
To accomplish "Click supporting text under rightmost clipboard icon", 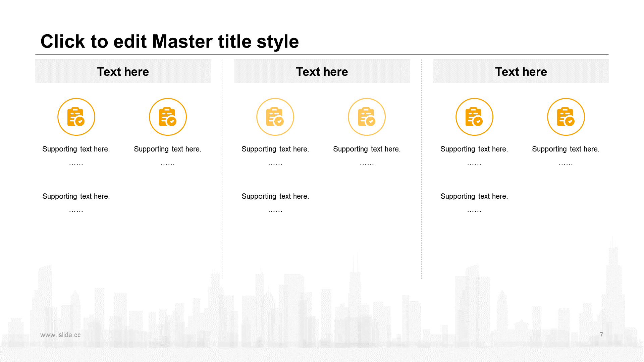I will pyautogui.click(x=566, y=149).
